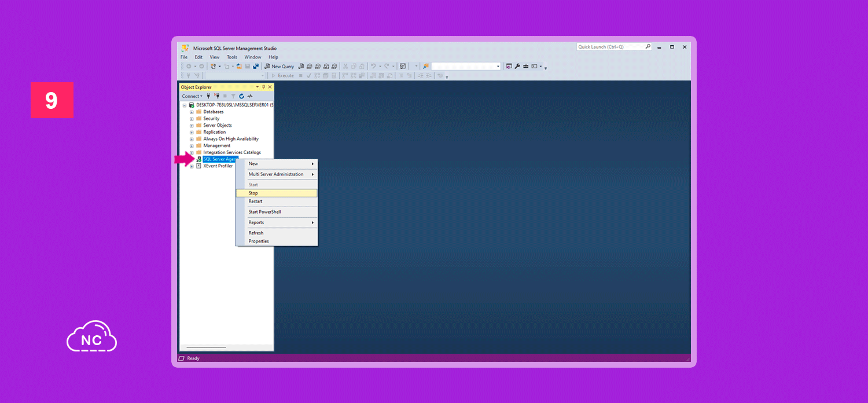
Task: Open the Tools menu
Action: (232, 57)
